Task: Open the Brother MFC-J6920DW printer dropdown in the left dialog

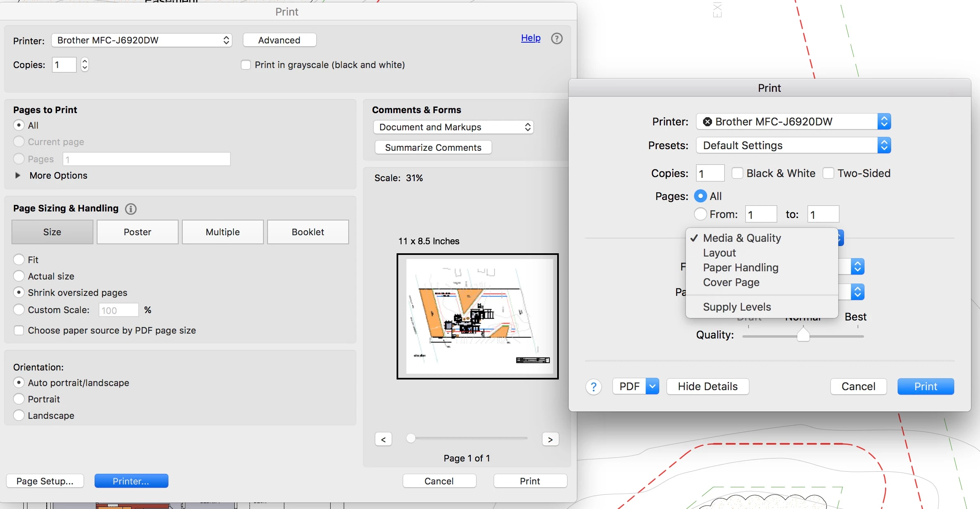Action: click(142, 40)
